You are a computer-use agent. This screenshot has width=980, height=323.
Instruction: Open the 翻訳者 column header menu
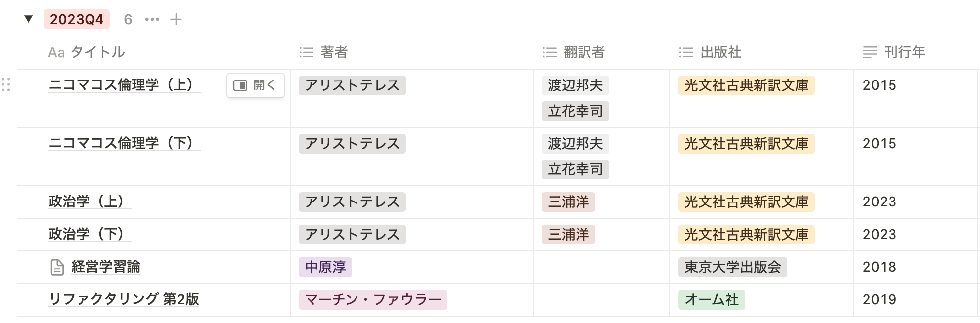574,52
